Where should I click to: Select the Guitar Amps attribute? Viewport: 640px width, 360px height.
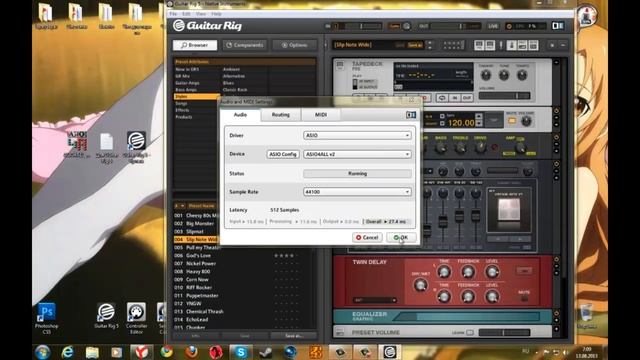click(187, 83)
